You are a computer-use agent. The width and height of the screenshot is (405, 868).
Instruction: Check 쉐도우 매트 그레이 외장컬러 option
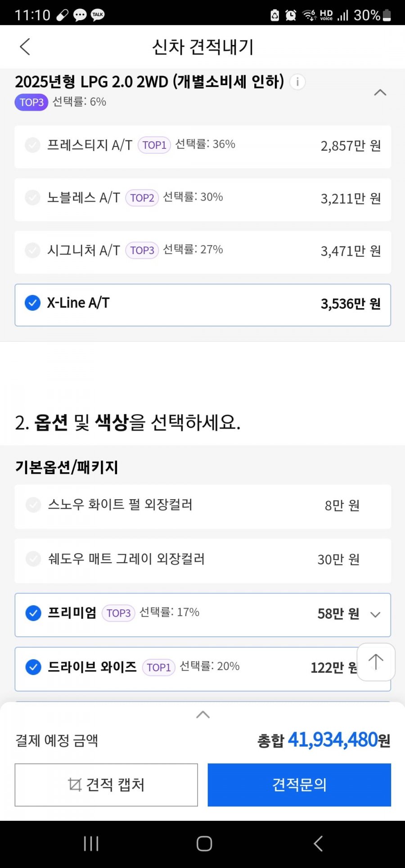[x=33, y=559]
